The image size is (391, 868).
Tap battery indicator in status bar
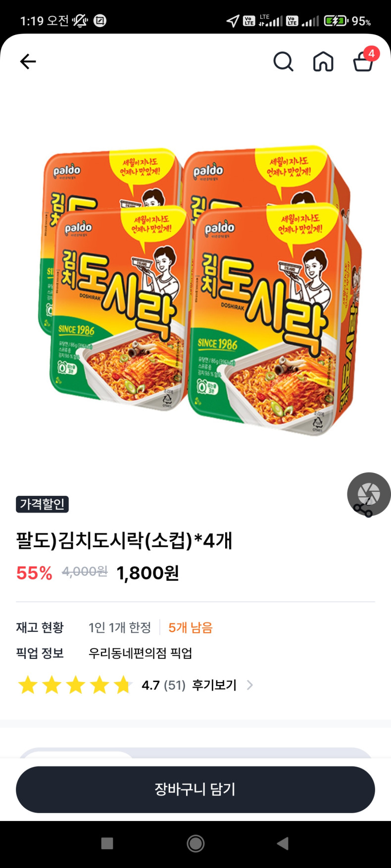(x=336, y=21)
